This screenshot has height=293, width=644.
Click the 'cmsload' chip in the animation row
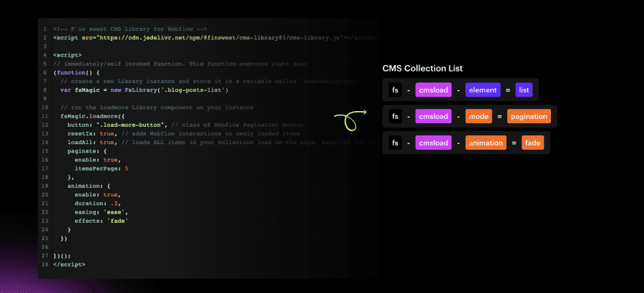[x=434, y=143]
